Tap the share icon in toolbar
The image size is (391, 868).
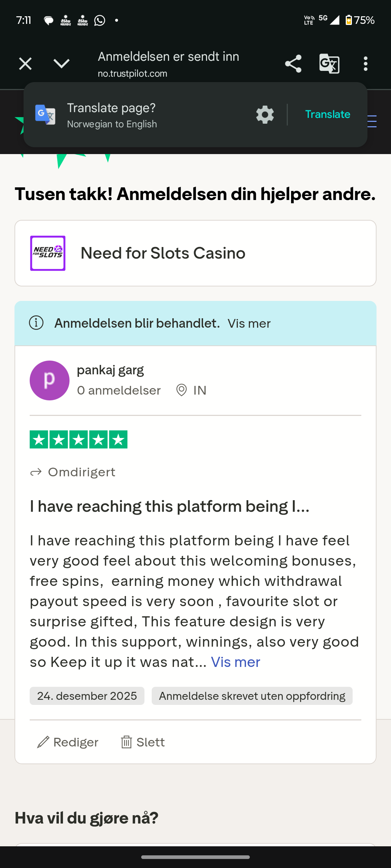click(x=293, y=64)
